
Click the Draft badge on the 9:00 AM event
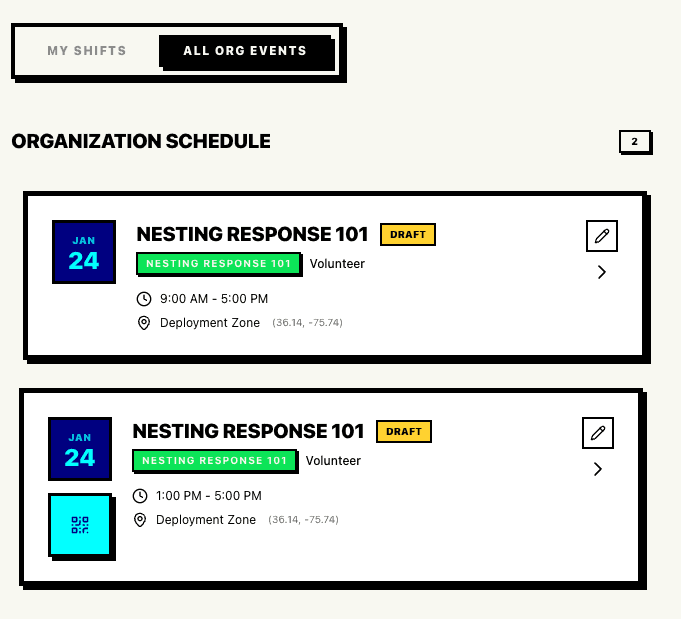(x=408, y=235)
